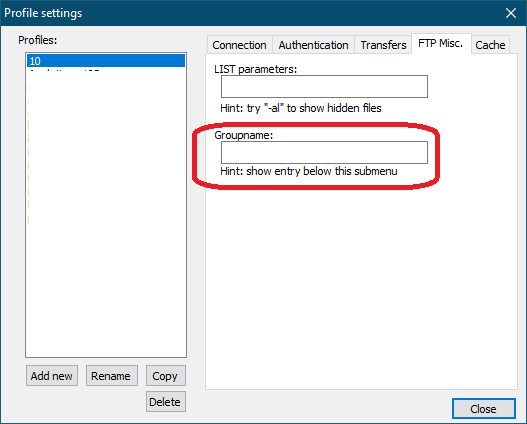Screen dimensions: 527x424
Task: Open the Authentication tab
Action: coord(313,45)
